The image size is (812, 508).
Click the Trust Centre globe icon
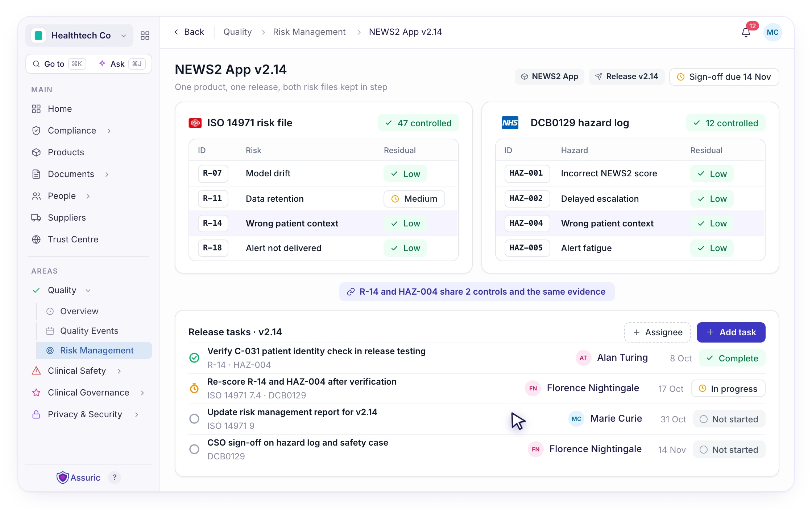(36, 239)
